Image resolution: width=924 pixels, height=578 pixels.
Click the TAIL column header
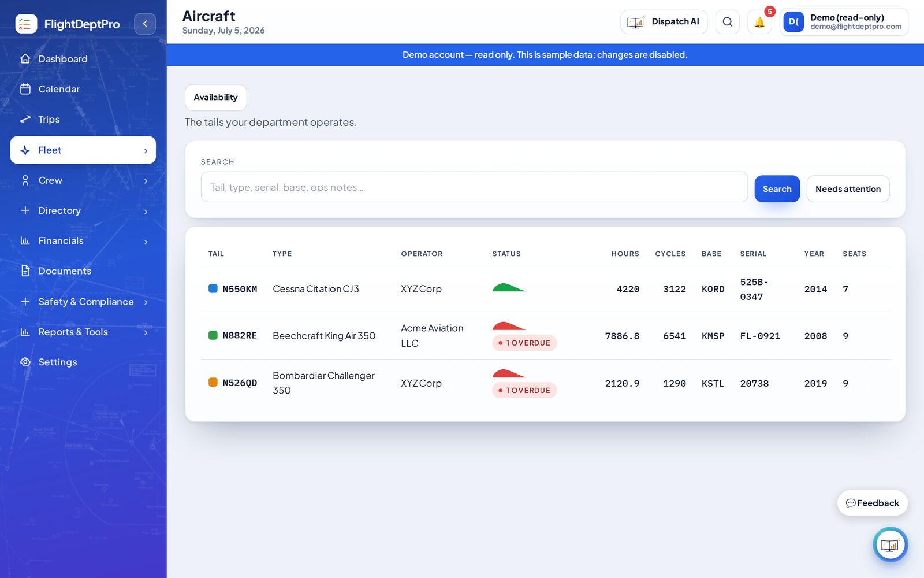216,254
